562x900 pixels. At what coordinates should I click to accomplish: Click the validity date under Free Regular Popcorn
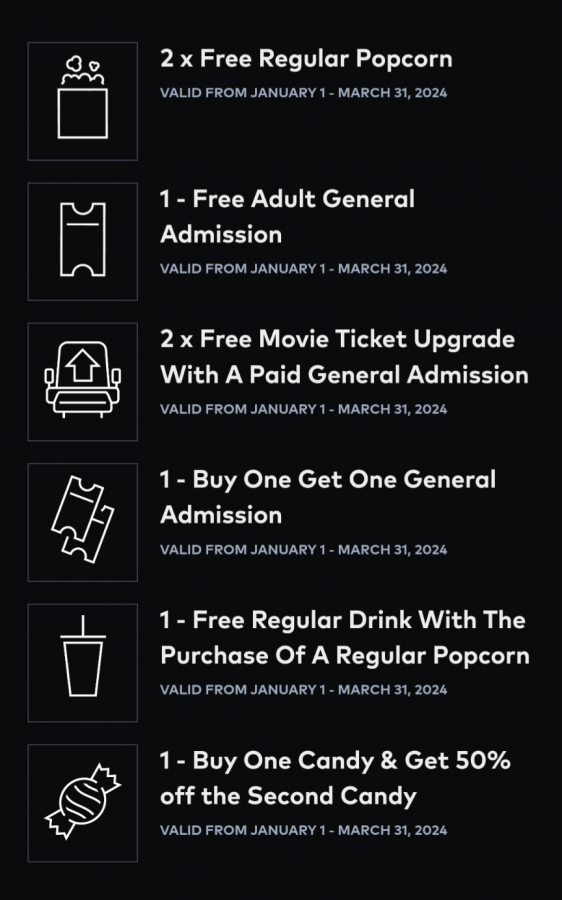(303, 93)
